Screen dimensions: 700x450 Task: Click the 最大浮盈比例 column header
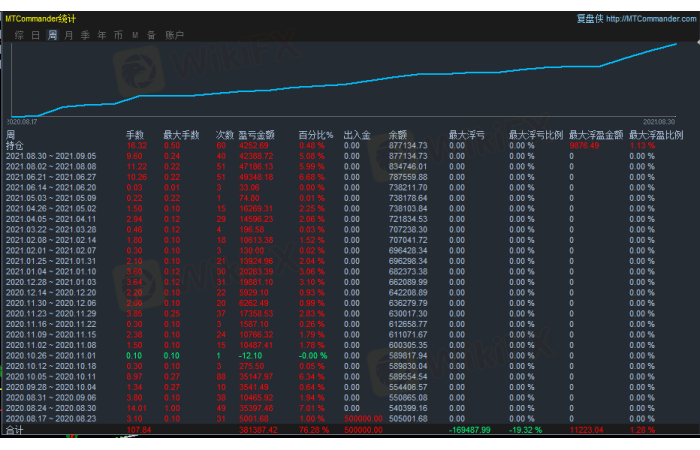(x=656, y=135)
